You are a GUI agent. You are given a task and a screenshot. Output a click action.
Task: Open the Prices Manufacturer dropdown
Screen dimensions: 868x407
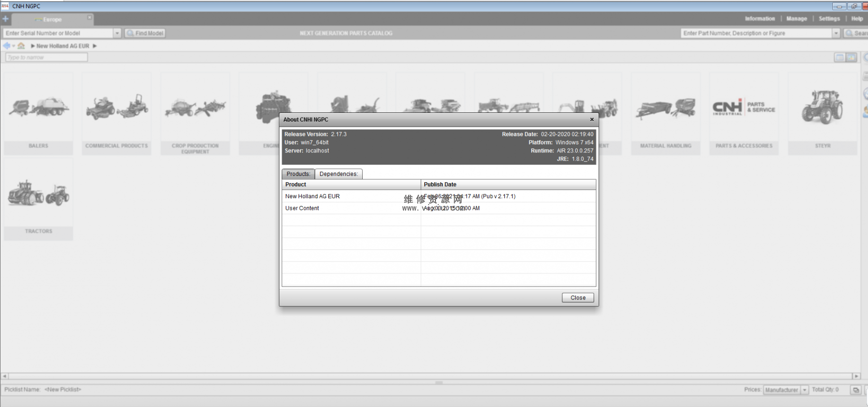(x=786, y=390)
